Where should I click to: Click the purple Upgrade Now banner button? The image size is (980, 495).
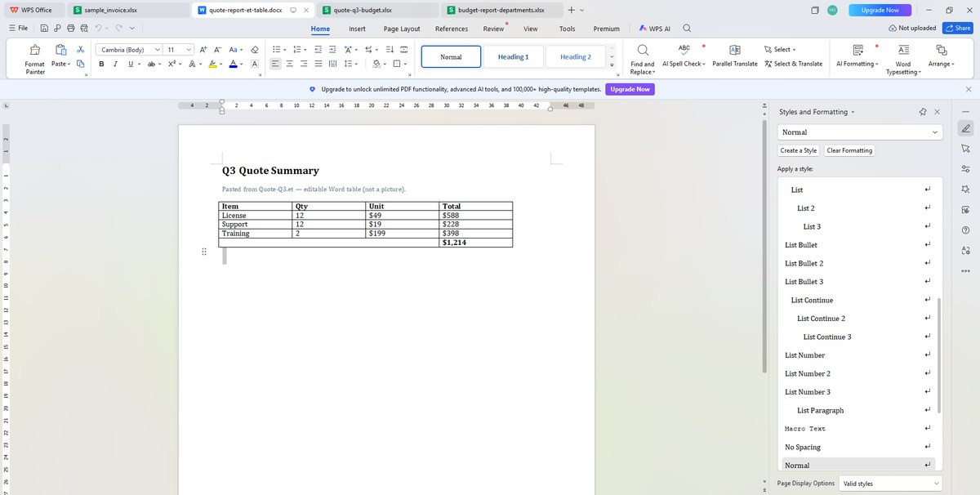tap(630, 89)
